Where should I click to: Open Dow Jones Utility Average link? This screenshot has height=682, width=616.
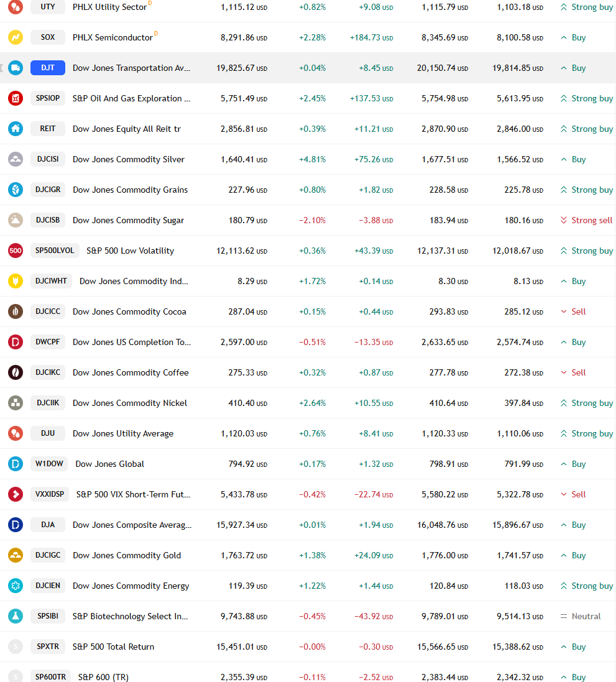coord(123,433)
